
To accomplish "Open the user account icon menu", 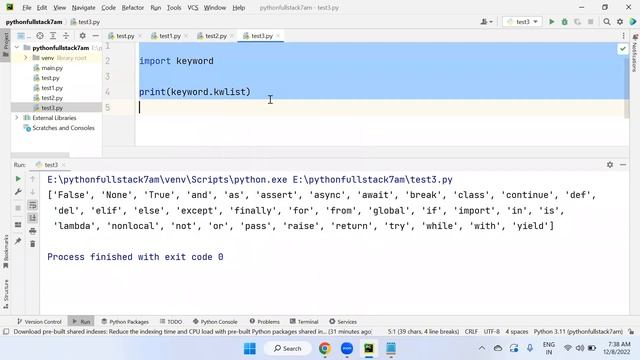I will tap(486, 22).
